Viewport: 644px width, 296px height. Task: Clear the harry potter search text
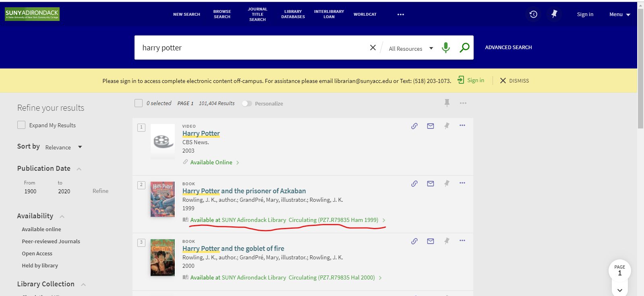pos(373,48)
